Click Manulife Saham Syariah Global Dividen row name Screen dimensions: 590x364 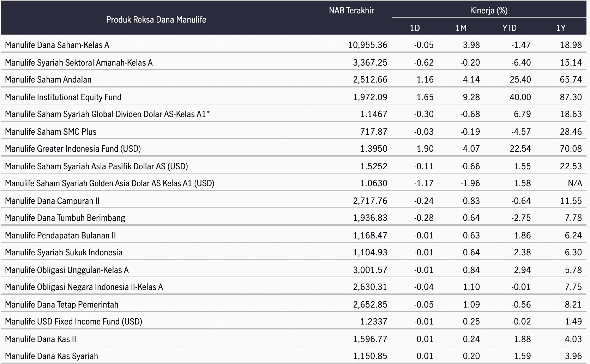coord(107,114)
